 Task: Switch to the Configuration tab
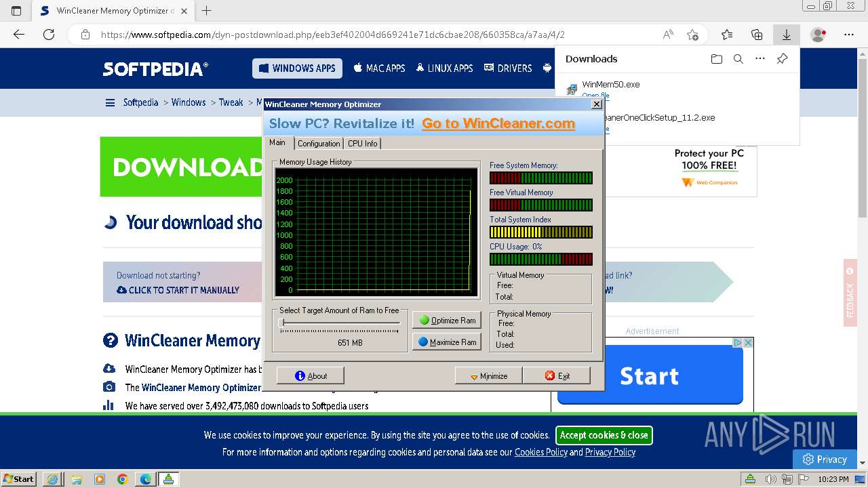pyautogui.click(x=319, y=144)
